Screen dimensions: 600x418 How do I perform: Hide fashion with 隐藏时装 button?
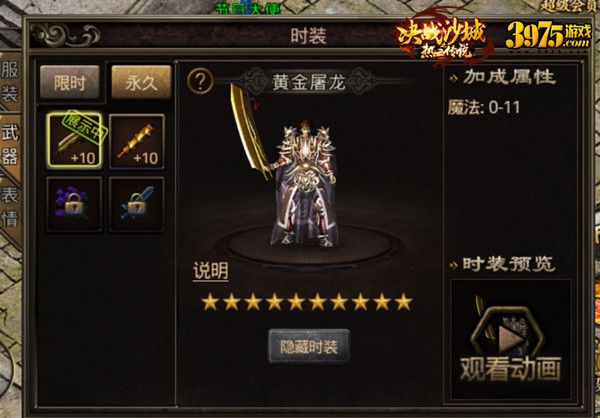(x=309, y=346)
